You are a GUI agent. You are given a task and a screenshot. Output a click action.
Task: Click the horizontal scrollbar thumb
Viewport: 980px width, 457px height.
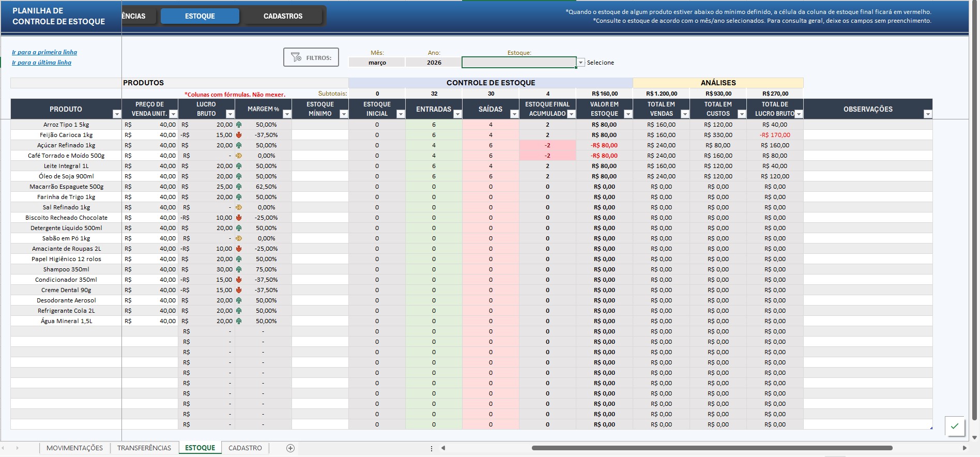[712, 448]
